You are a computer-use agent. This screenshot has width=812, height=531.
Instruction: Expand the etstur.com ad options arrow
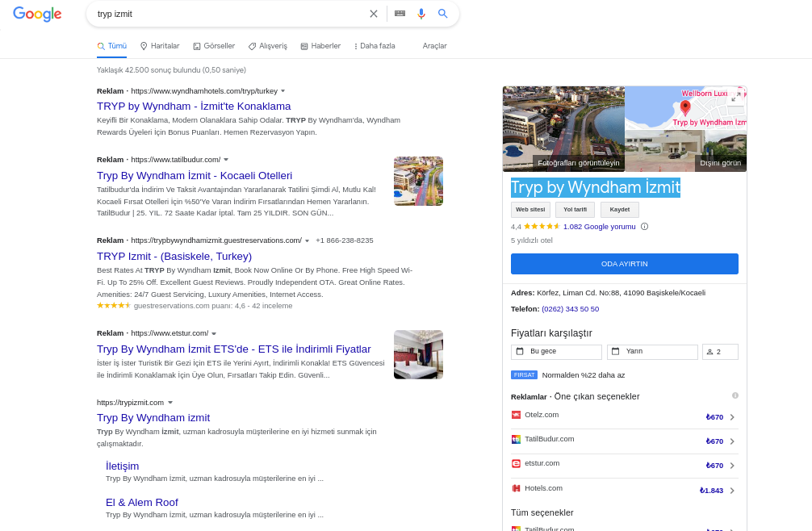coord(214,334)
